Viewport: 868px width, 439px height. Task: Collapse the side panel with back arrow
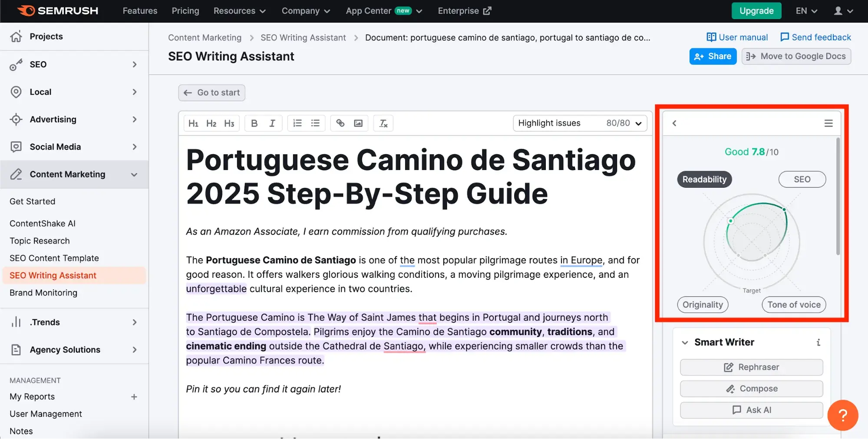(x=674, y=123)
